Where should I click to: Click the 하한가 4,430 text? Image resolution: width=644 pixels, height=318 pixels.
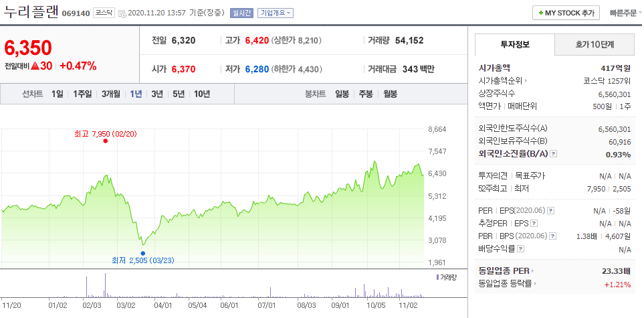[296, 69]
